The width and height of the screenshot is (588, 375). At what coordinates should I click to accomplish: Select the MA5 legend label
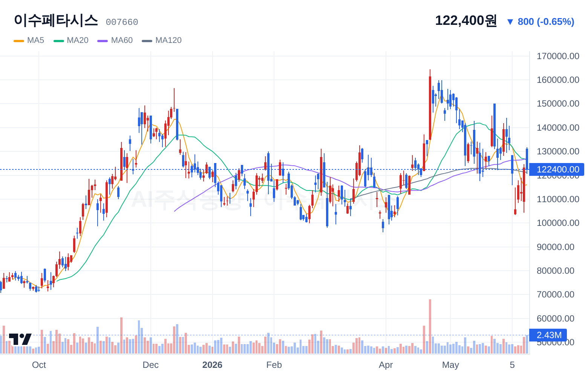[x=36, y=40]
